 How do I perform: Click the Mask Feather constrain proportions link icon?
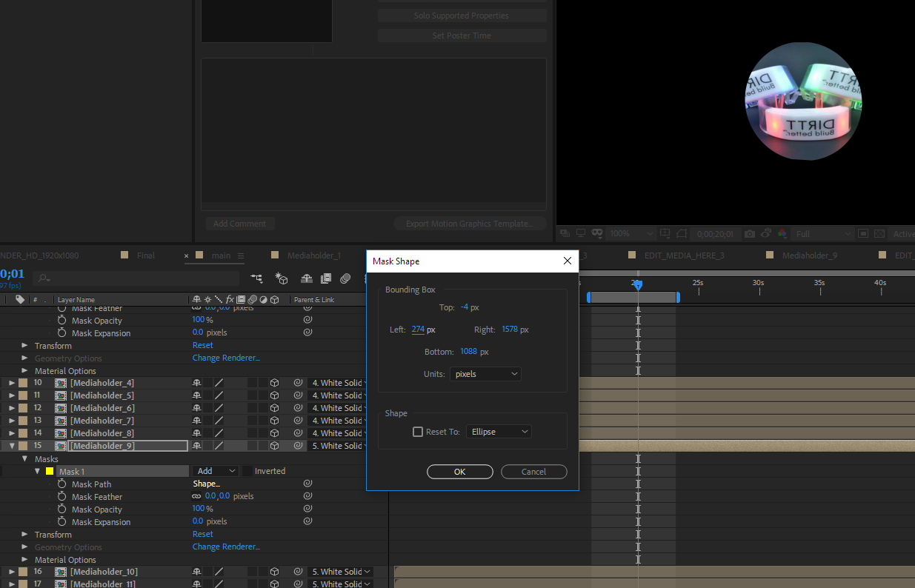click(x=196, y=496)
